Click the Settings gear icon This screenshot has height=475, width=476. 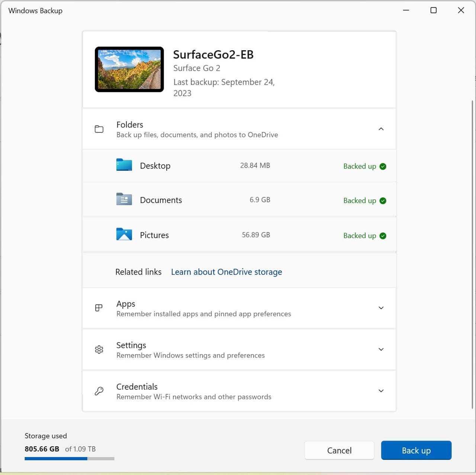pyautogui.click(x=99, y=350)
